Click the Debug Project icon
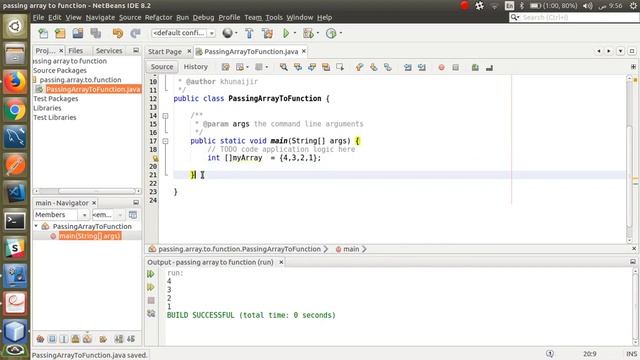This screenshot has height=360, width=640. 308,33
